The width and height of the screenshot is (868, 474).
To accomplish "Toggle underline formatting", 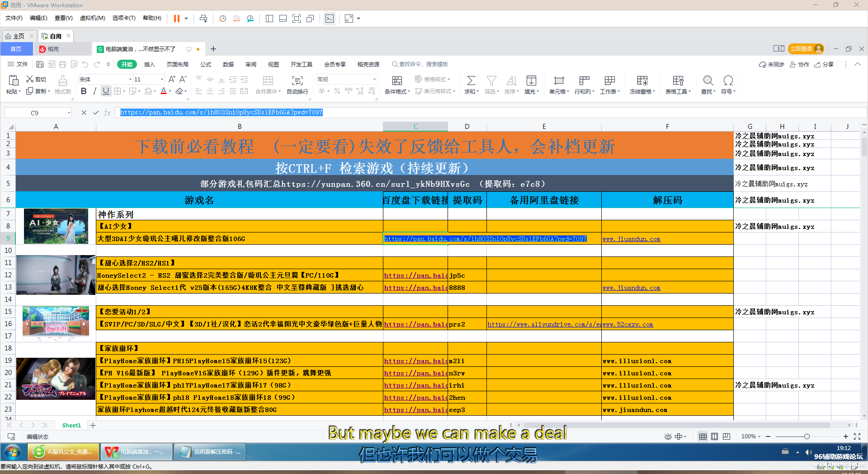I will click(x=106, y=91).
